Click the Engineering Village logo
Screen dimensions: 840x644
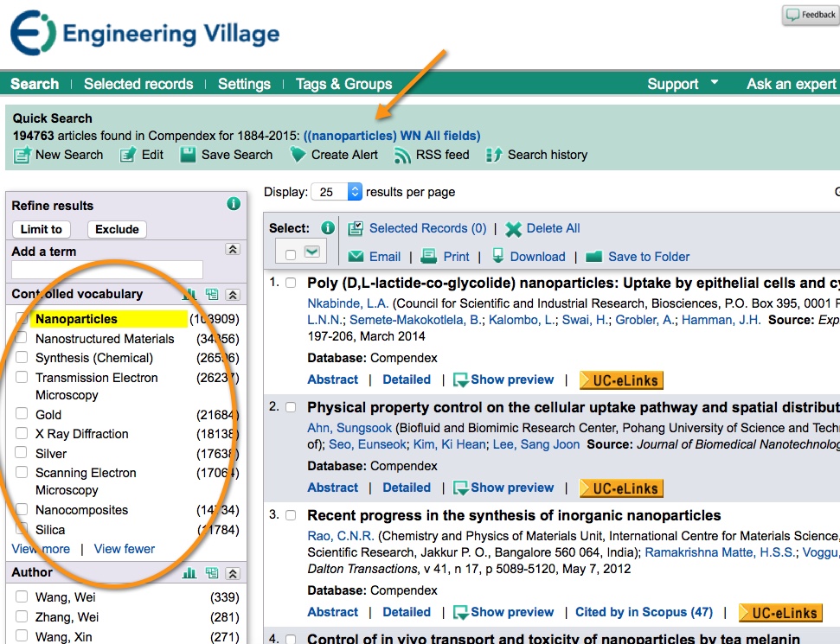tap(144, 33)
